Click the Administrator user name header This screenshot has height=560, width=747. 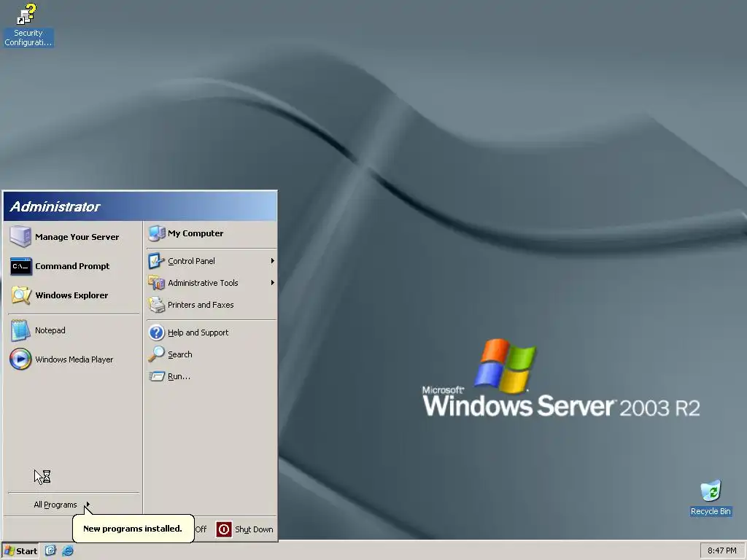pyautogui.click(x=55, y=206)
